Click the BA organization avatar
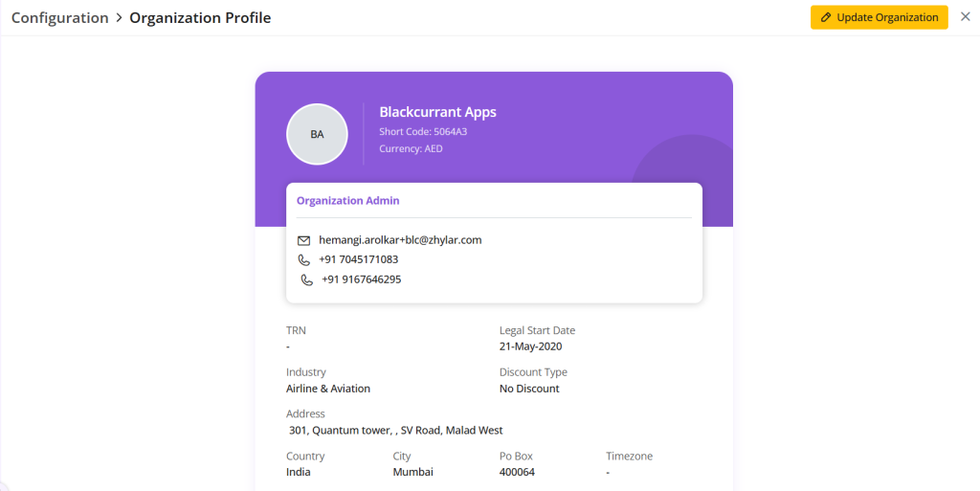This screenshot has width=980, height=491. pos(317,134)
